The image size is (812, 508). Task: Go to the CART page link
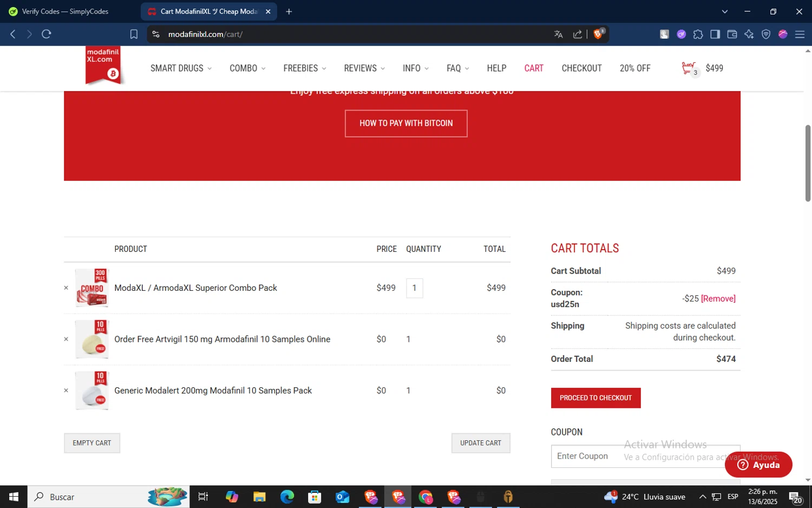[x=534, y=68]
